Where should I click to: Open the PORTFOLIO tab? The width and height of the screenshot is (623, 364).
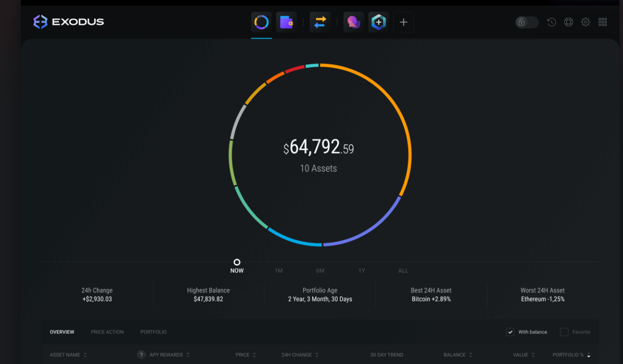(x=153, y=332)
